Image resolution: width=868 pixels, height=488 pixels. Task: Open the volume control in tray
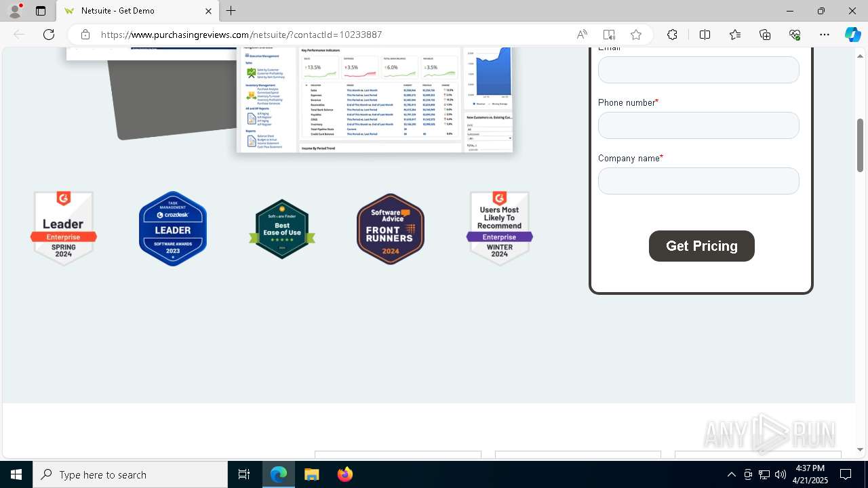tap(781, 474)
